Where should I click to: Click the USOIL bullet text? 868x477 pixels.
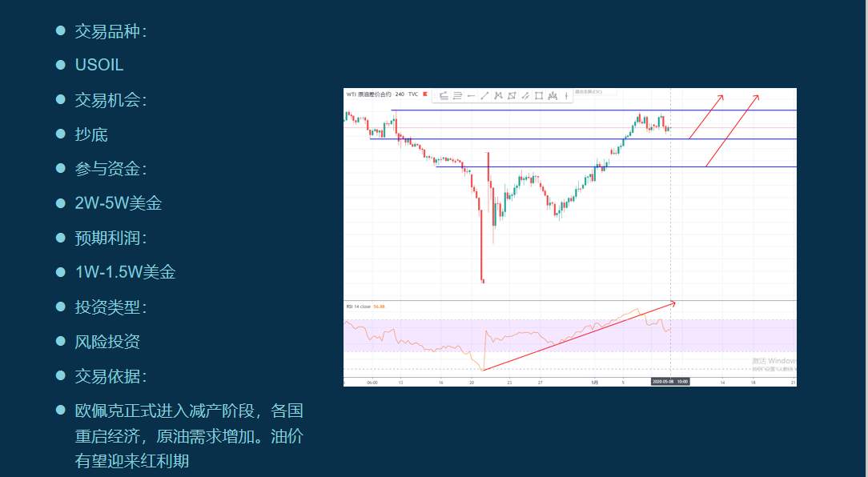point(99,65)
